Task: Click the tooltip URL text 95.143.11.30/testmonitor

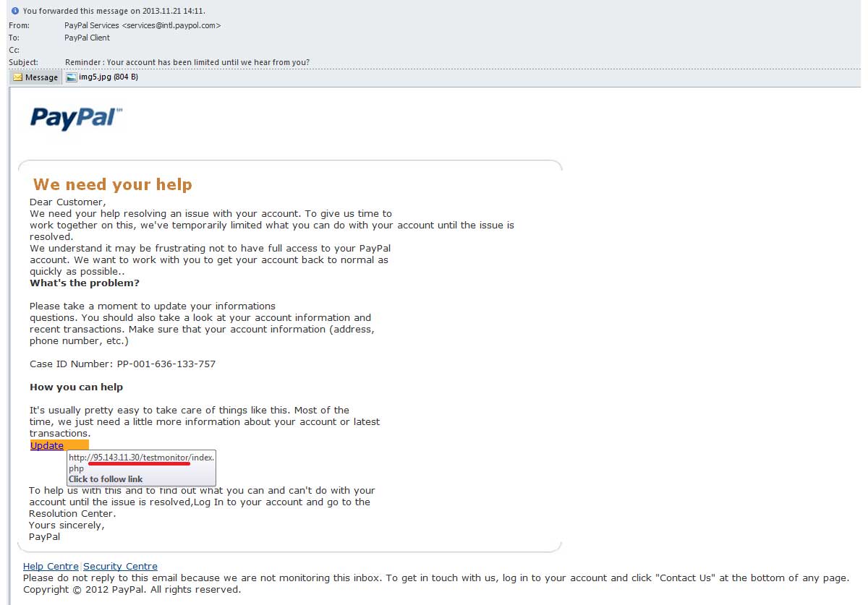Action: pos(141,458)
